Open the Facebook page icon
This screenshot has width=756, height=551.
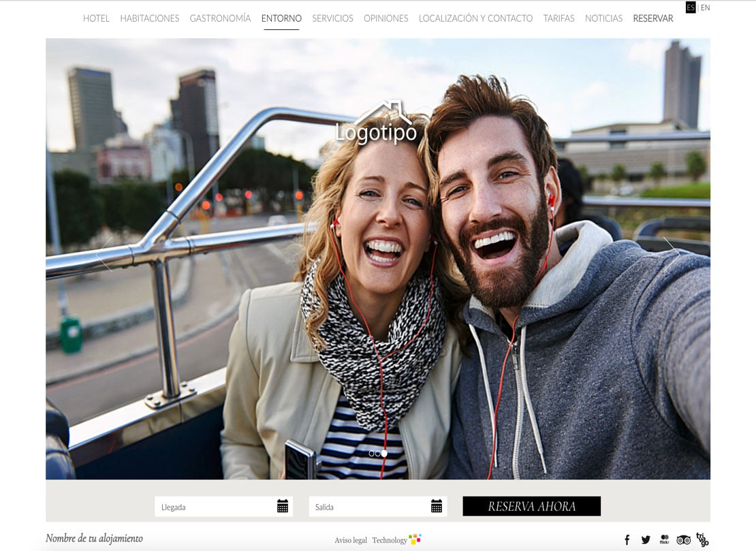(x=627, y=540)
